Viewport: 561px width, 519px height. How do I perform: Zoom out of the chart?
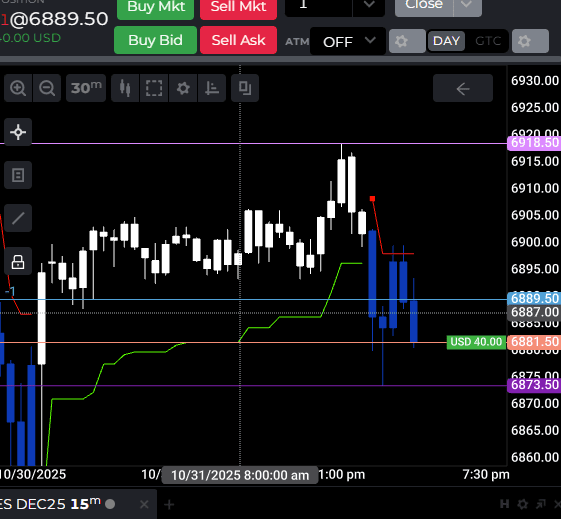click(47, 88)
